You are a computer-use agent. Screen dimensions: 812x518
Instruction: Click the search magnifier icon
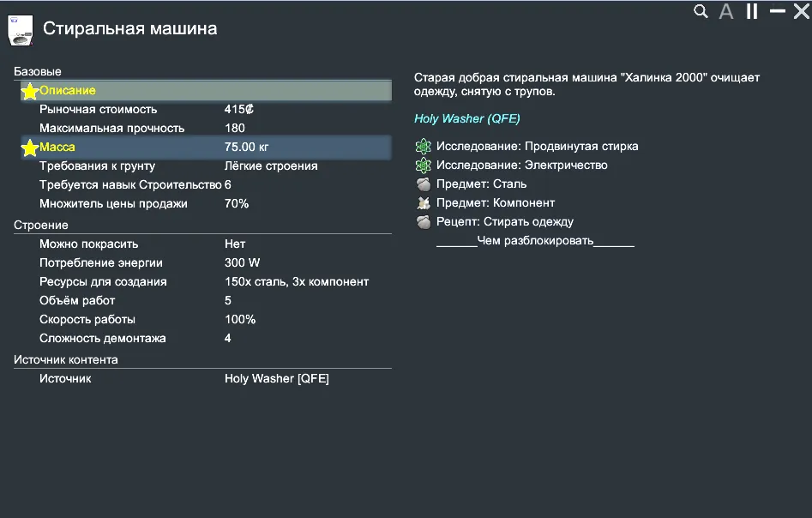(701, 11)
